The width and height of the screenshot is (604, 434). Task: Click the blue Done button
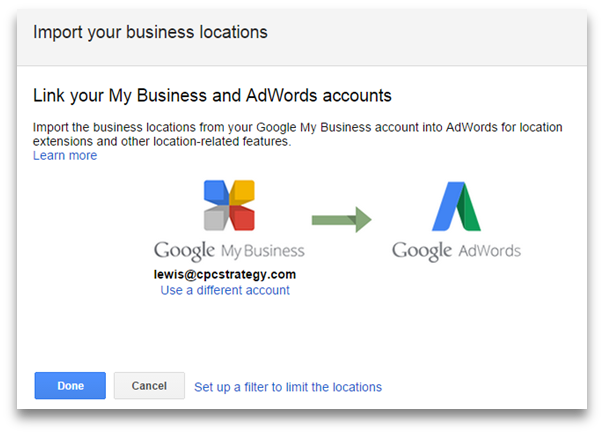point(70,385)
